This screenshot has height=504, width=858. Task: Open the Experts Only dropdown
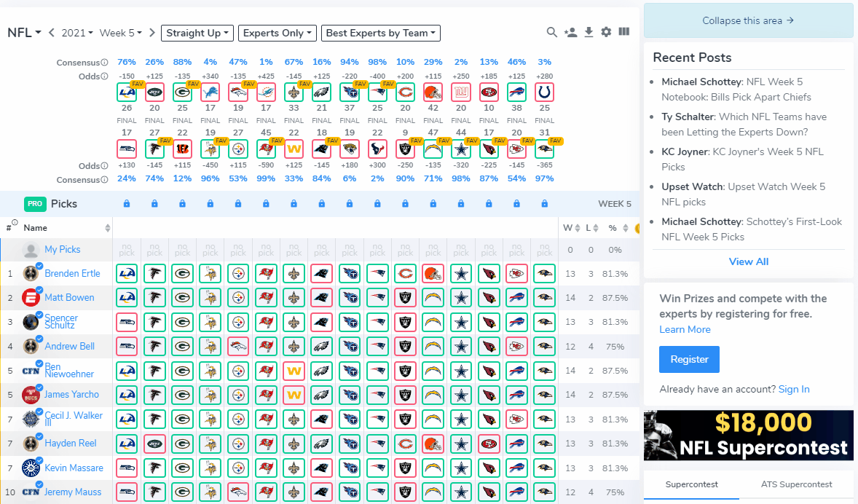click(x=278, y=33)
